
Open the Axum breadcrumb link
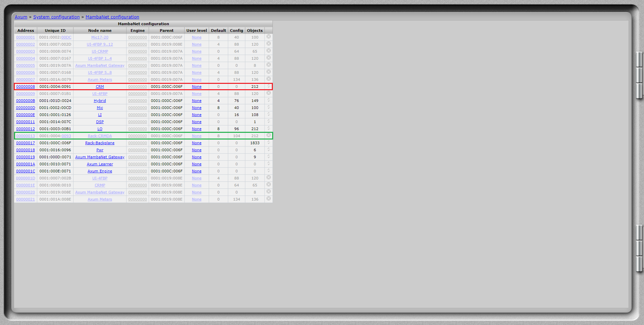[x=21, y=17]
